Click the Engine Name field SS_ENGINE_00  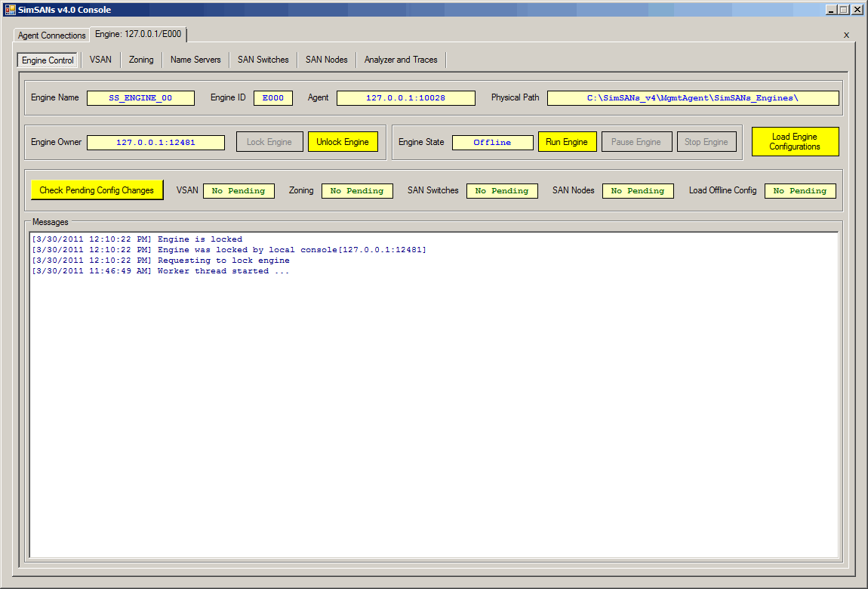click(140, 98)
